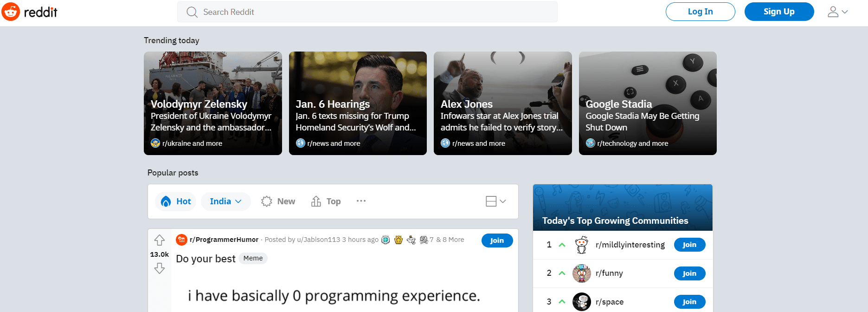Click the r/mildlyinteresting avatar icon

(x=582, y=245)
